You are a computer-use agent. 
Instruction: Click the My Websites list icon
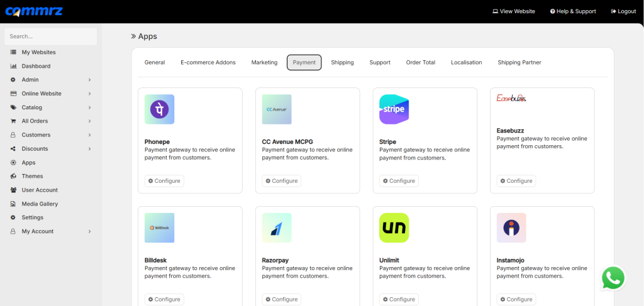tap(13, 52)
